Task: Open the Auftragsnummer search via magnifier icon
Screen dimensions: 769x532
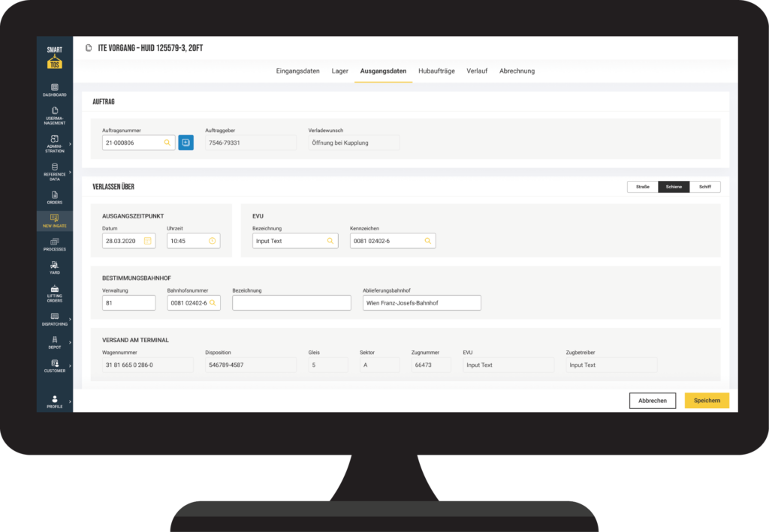Action: pos(168,142)
